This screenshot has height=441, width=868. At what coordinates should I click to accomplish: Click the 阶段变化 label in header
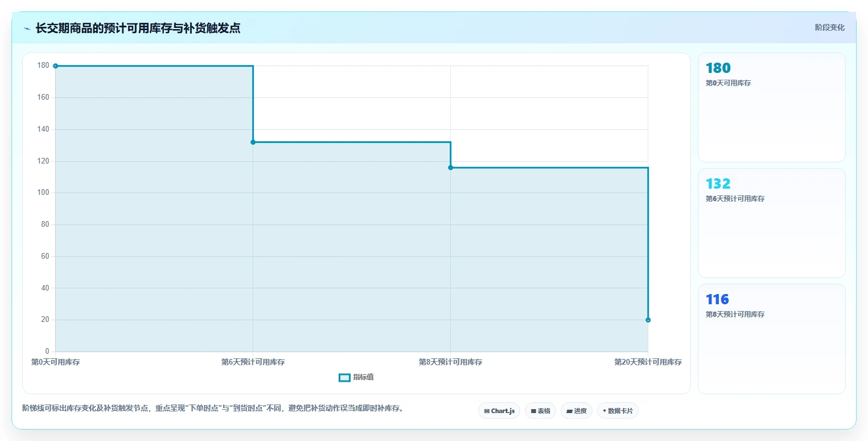click(829, 27)
